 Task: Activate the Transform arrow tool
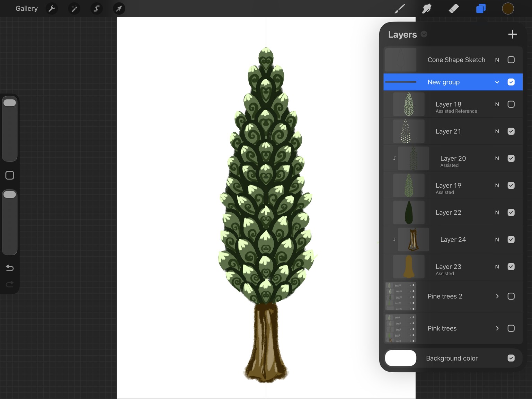click(119, 8)
